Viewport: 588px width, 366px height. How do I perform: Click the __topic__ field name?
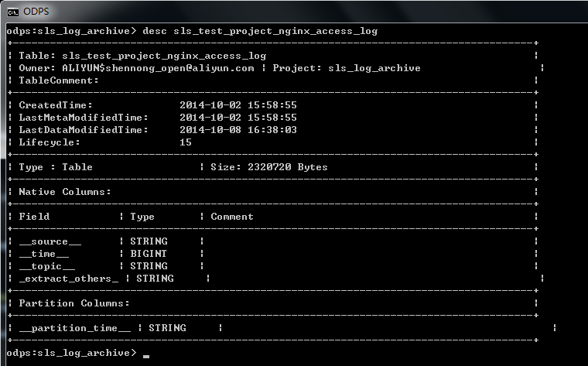click(x=47, y=267)
